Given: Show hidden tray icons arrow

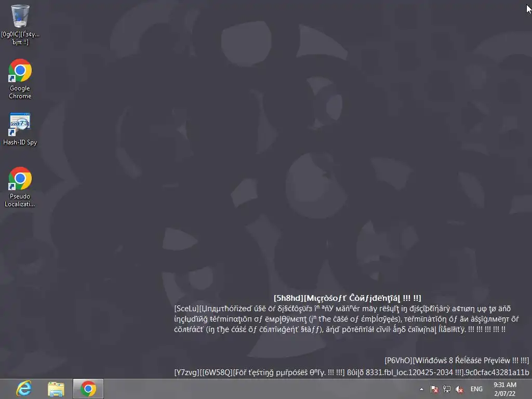Looking at the screenshot, I should pyautogui.click(x=421, y=389).
